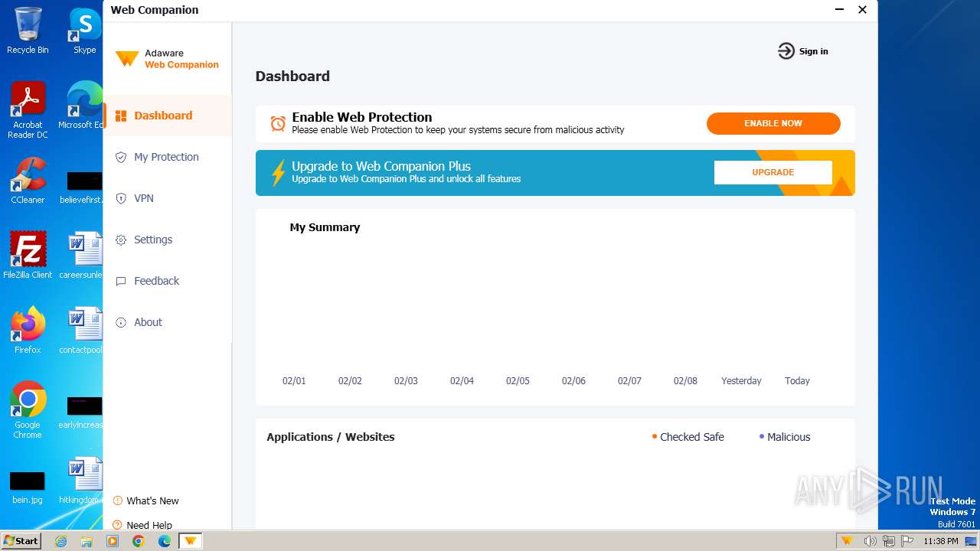The width and height of the screenshot is (980, 551).
Task: Click the Dashboard grid icon
Action: [121, 116]
